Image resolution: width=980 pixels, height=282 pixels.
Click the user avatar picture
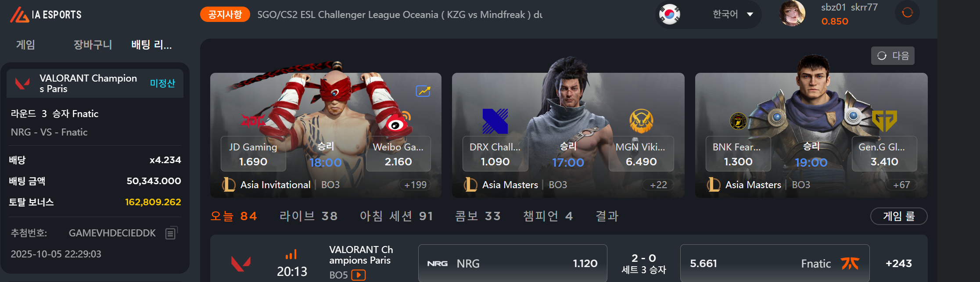tap(792, 13)
